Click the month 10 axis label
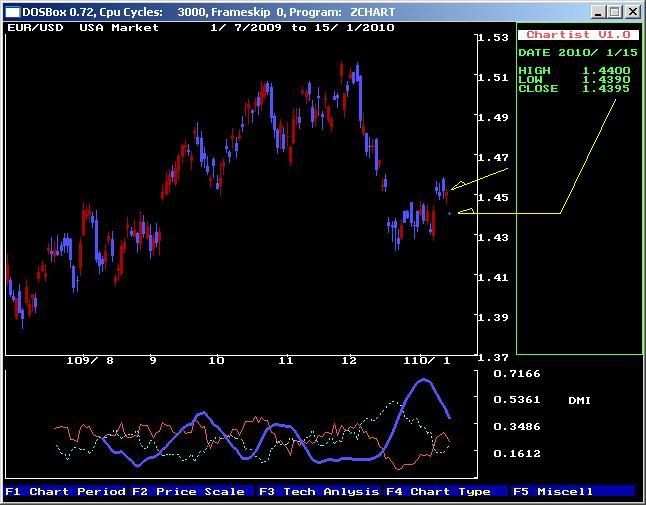This screenshot has width=646, height=505. click(x=216, y=361)
